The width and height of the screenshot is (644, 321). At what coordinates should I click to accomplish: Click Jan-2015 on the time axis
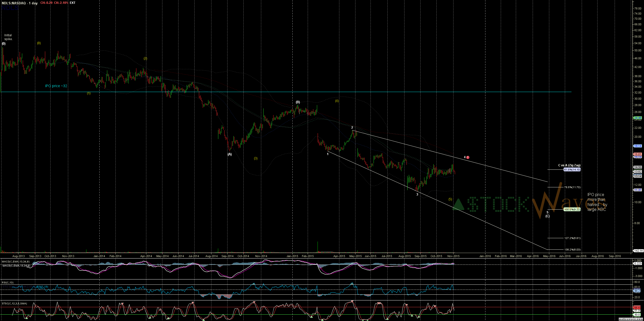click(x=292, y=256)
